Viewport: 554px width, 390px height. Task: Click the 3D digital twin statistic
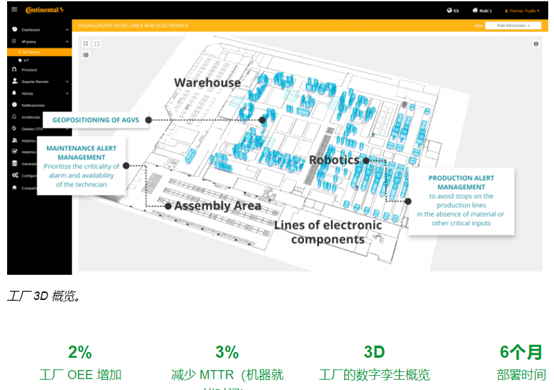point(375,363)
